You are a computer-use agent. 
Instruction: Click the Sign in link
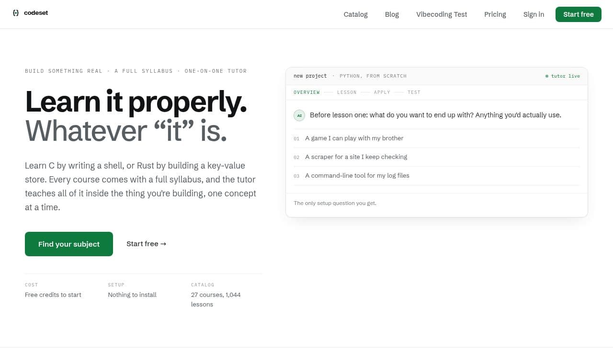click(x=534, y=14)
